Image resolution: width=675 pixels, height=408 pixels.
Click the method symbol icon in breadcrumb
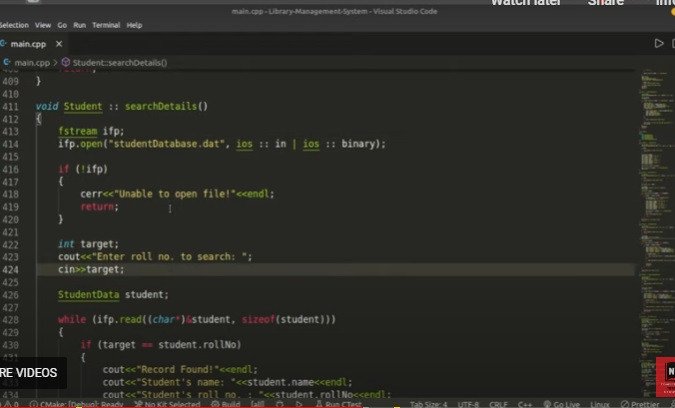tap(67, 62)
